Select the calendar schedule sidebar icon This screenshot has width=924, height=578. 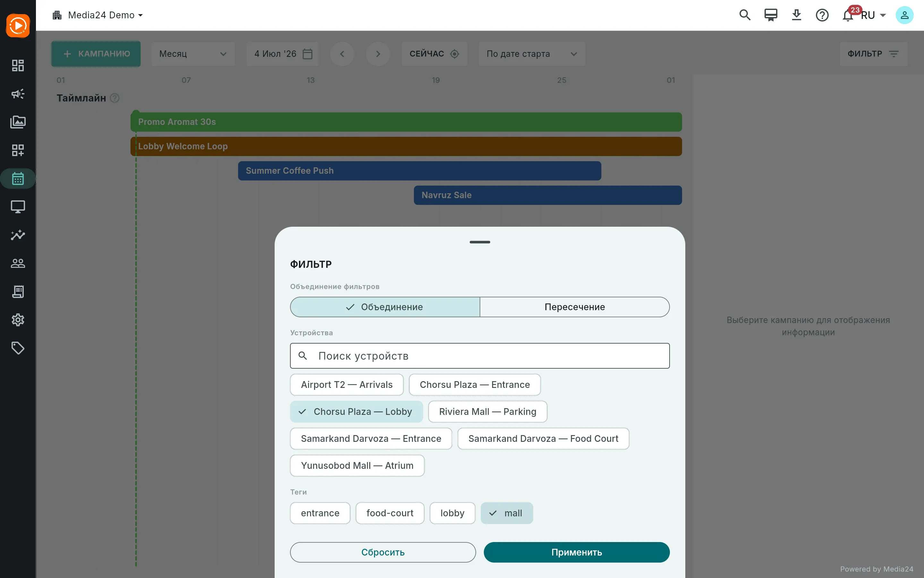18,179
